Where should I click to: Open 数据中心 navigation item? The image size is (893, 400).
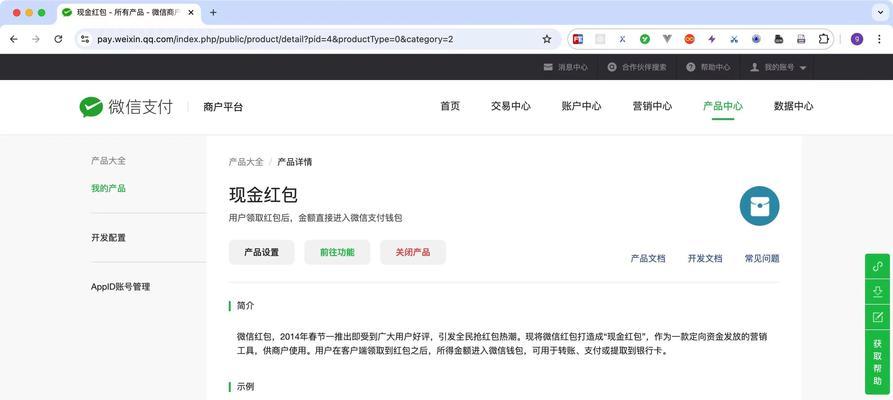(793, 106)
